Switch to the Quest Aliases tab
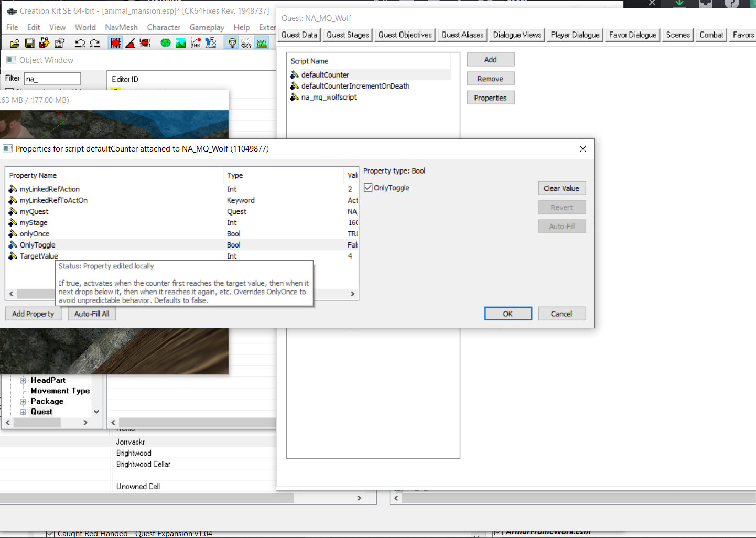 coord(462,35)
